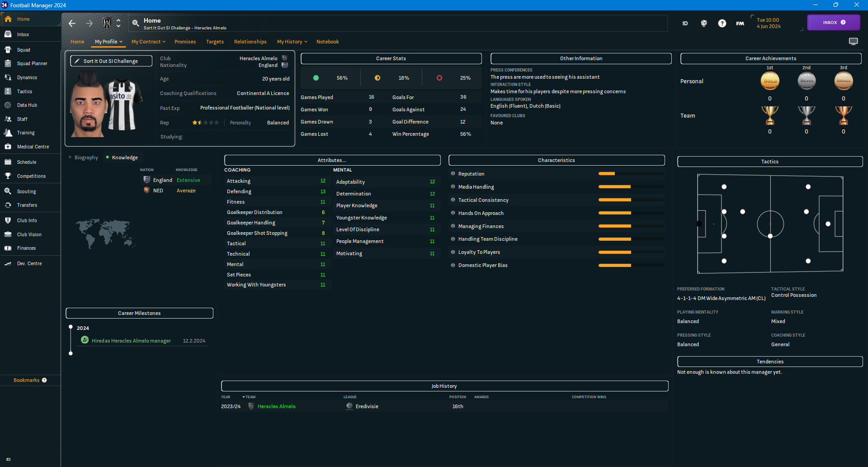This screenshot has height=467, width=868.
Task: Open the Career Achievements panel header
Action: 771,58
